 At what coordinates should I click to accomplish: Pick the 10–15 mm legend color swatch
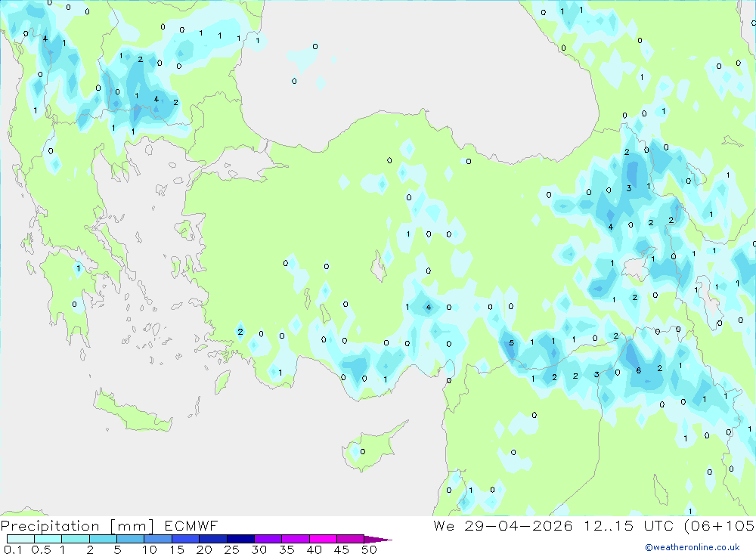pos(158,539)
